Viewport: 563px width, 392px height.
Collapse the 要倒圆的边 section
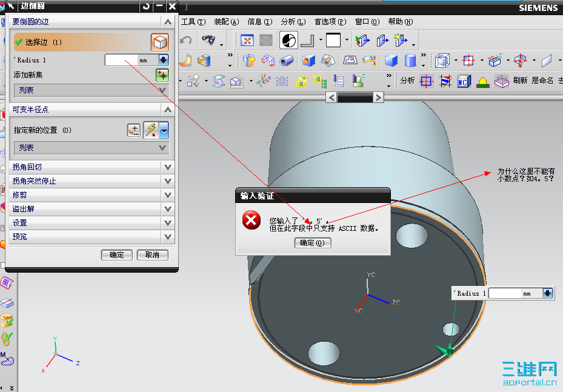[168, 22]
